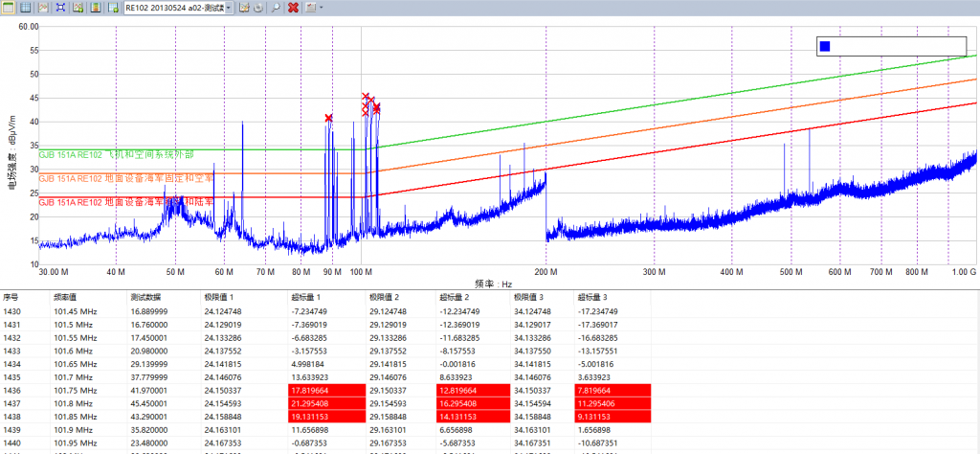Expand the dropdown arrow at the toolbar's right end
The width and height of the screenshot is (980, 454).
(x=321, y=8)
